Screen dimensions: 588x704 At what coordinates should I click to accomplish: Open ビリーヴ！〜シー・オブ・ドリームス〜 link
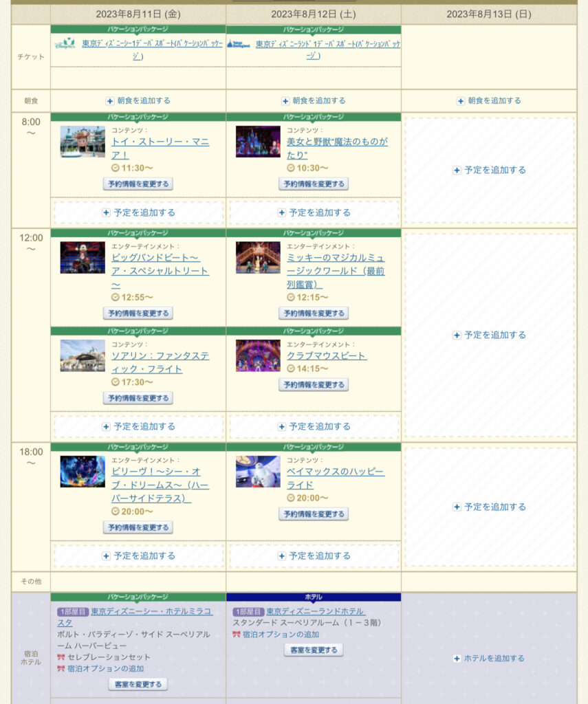(x=160, y=485)
